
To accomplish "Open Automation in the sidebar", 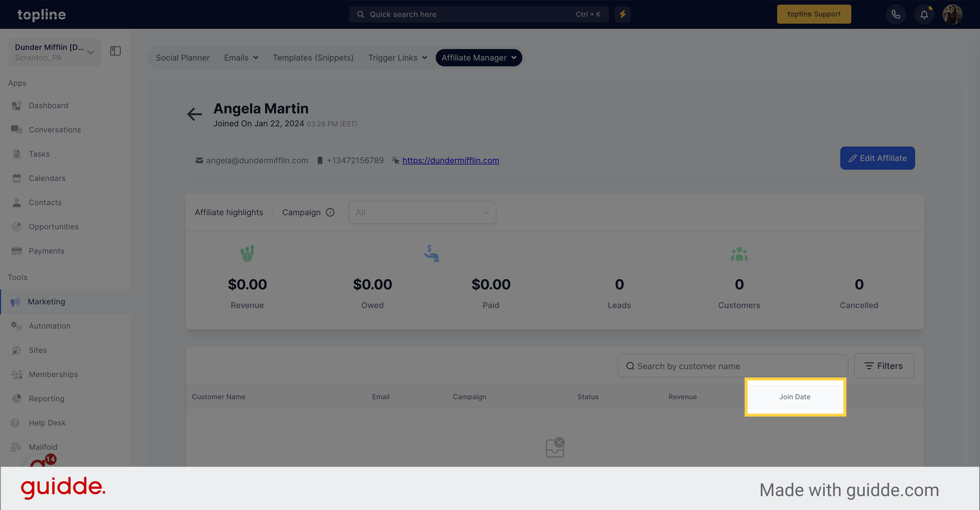I will click(x=49, y=326).
